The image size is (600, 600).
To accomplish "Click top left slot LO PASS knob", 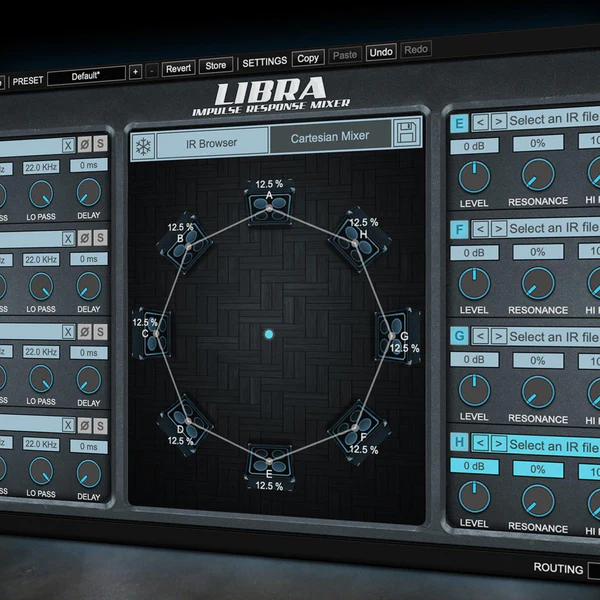I will click(x=41, y=194).
